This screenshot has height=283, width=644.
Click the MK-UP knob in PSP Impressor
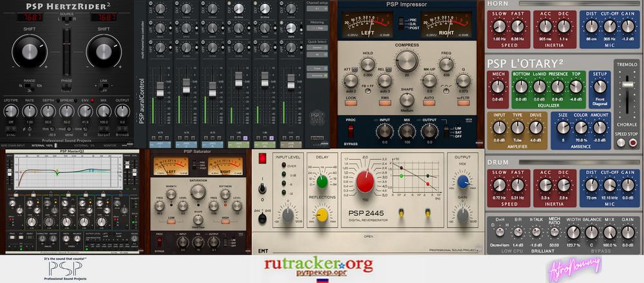pyautogui.click(x=429, y=81)
